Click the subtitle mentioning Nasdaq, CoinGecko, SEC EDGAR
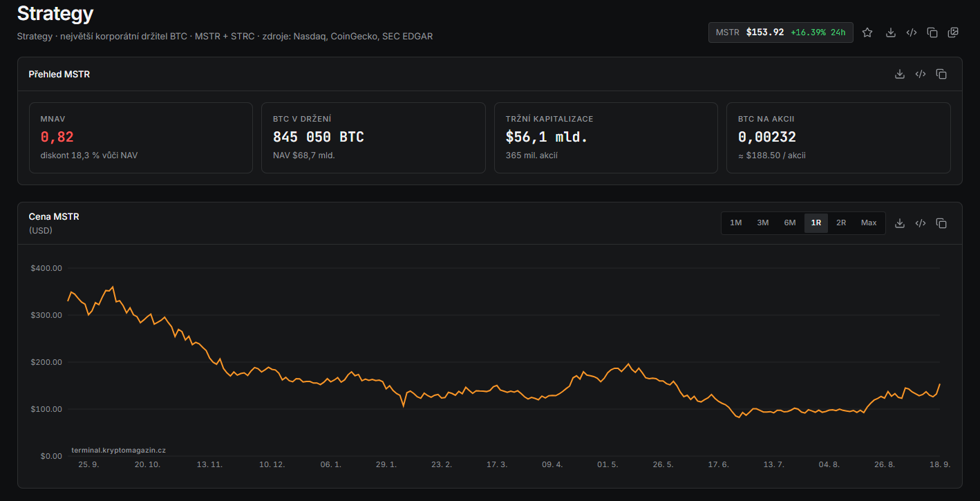Viewport: 980px width, 501px height. (225, 36)
